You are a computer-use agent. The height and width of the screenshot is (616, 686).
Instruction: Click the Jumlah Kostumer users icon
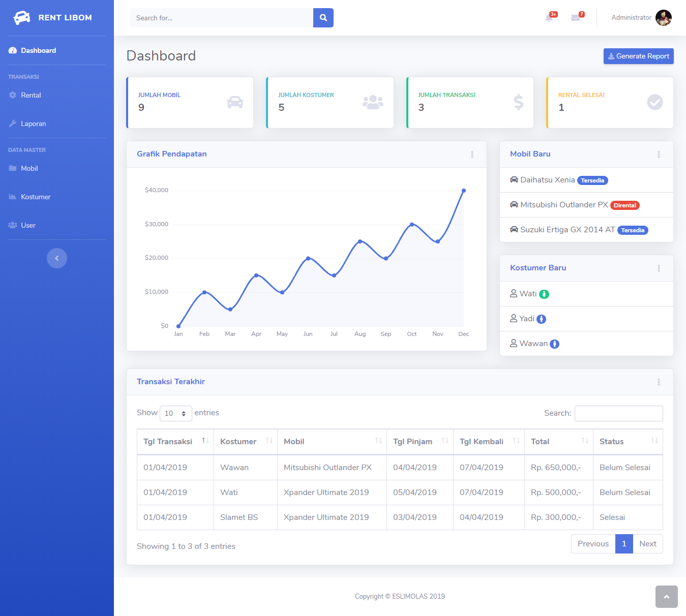(x=373, y=102)
